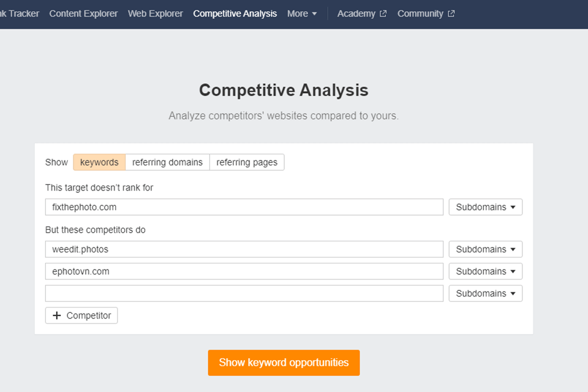588x392 pixels.
Task: Open Subdomains dropdown for weedit.photos
Action: [x=486, y=249]
